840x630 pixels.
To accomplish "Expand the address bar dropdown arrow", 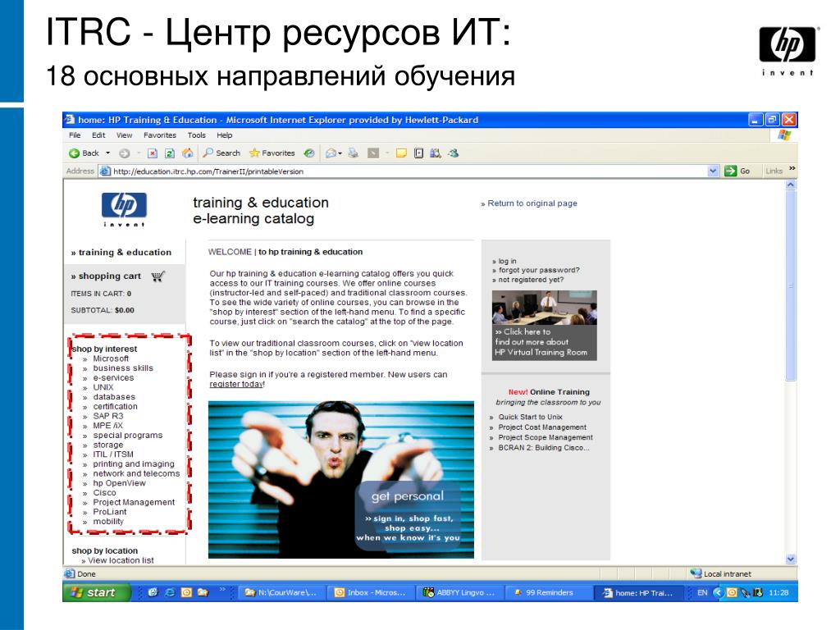I will [713, 171].
